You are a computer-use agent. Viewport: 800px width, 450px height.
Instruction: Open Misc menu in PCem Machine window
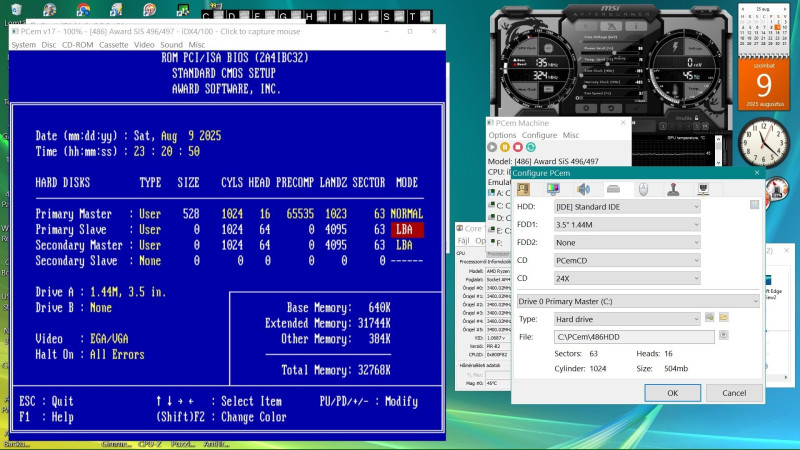571,135
